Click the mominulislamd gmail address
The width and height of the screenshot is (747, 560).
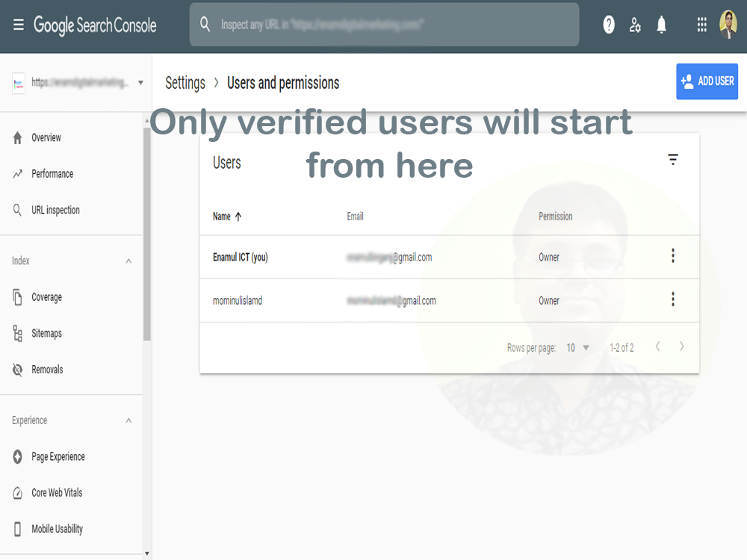click(x=391, y=301)
